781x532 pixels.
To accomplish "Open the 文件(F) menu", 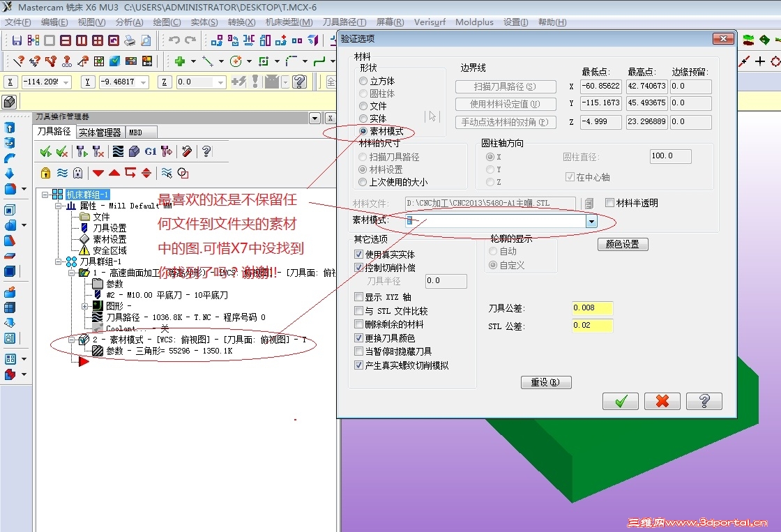I will (x=17, y=22).
